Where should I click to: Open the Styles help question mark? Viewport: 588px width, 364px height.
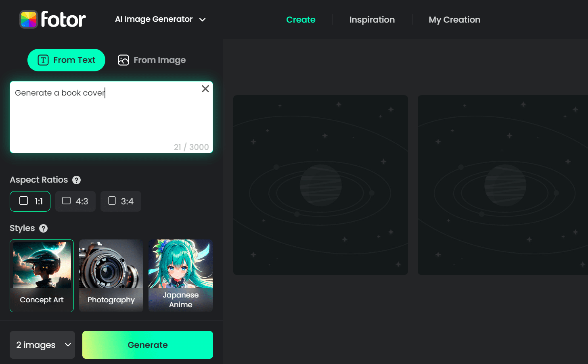point(43,229)
